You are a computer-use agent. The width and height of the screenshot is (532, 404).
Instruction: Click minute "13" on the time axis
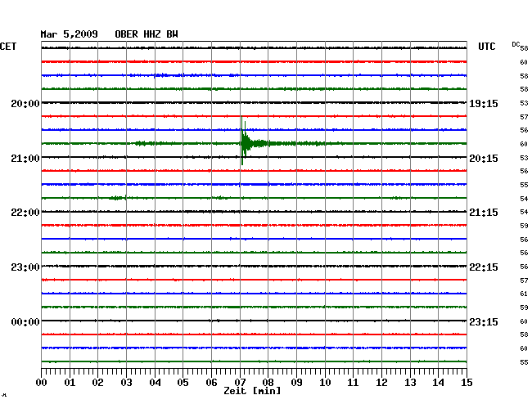(410, 382)
